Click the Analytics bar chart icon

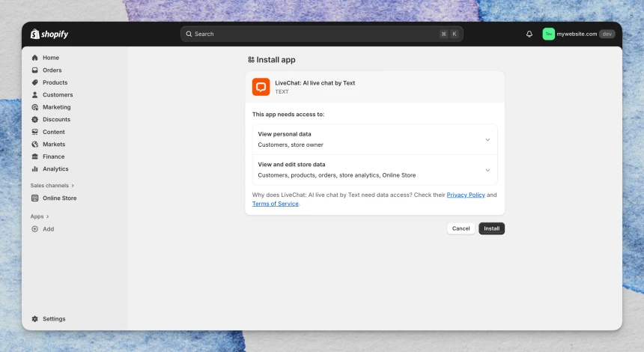(x=35, y=169)
